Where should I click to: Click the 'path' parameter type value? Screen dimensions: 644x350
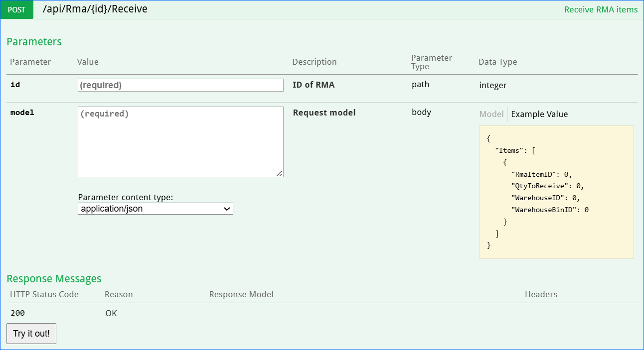point(420,84)
